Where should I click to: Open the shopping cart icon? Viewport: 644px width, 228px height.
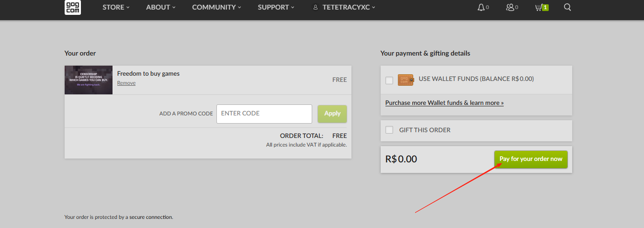pyautogui.click(x=539, y=7)
